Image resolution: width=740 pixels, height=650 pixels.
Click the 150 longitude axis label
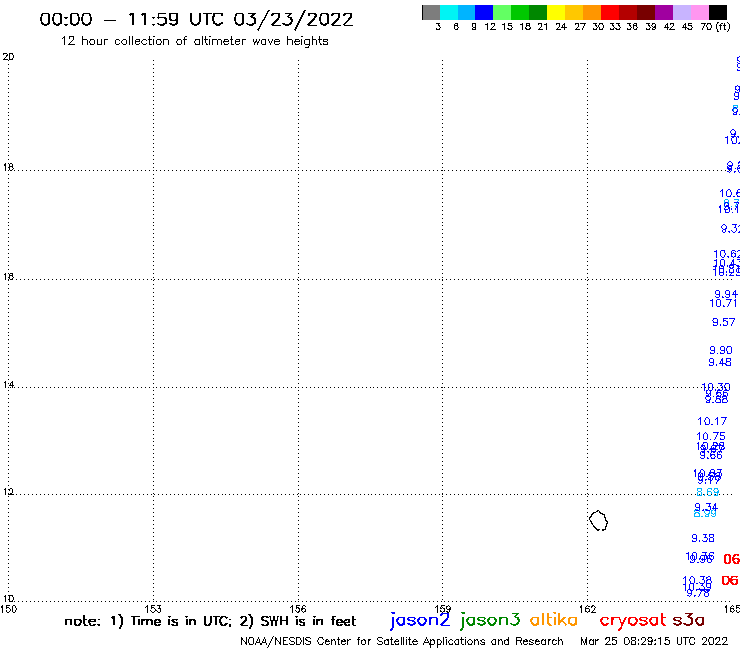pyautogui.click(x=8, y=609)
